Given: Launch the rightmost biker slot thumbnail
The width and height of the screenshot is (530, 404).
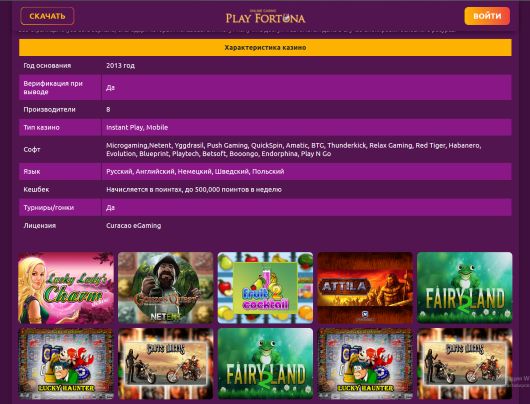Looking at the screenshot, I should click(465, 364).
